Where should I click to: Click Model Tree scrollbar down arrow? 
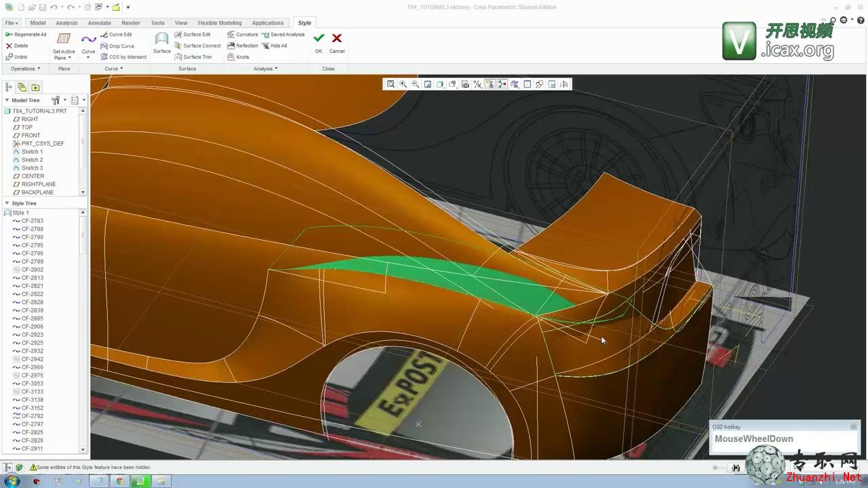(83, 192)
